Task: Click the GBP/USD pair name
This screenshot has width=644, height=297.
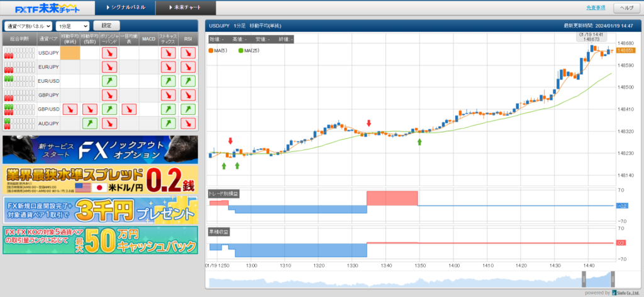Action: [48, 109]
